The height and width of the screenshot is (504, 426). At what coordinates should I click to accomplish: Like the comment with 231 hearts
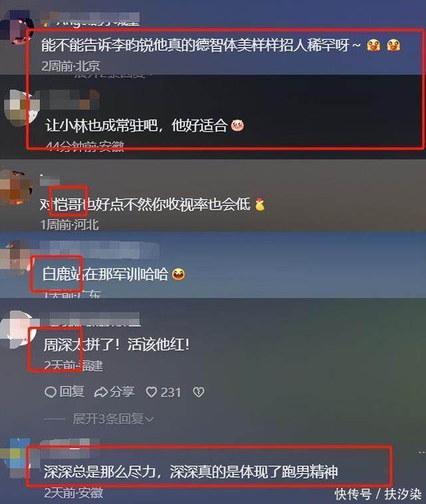[x=151, y=392]
